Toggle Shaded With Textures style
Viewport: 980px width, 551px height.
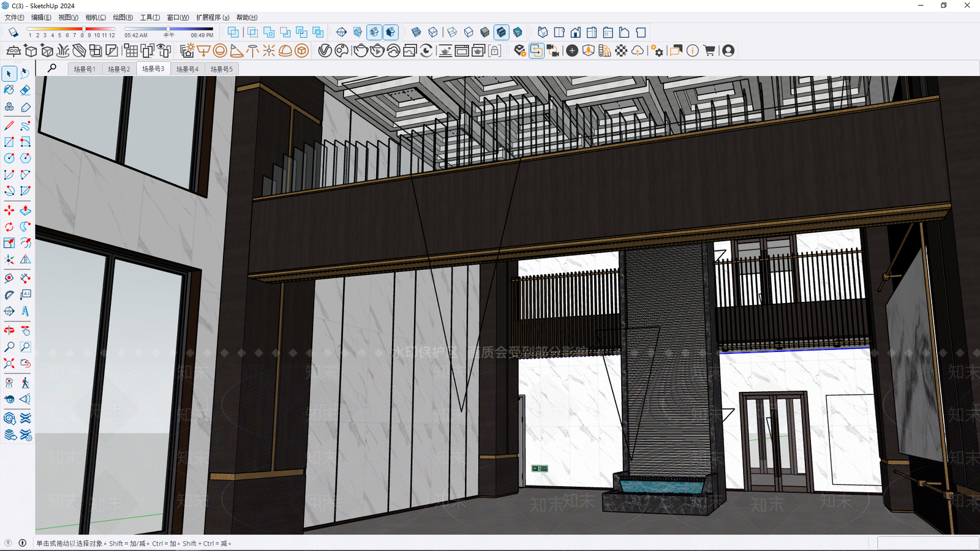pos(501,32)
